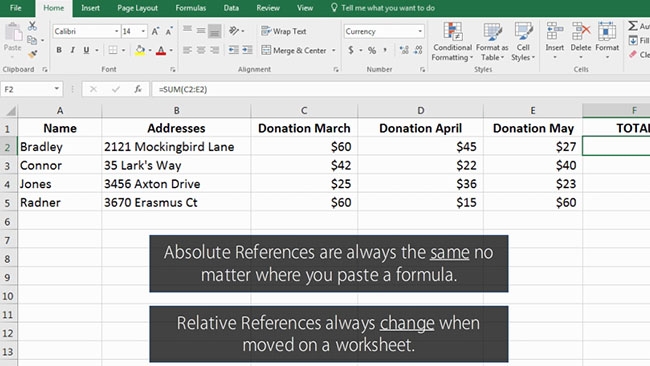Align text left in the cell
The width and height of the screenshot is (650, 366).
[187, 50]
